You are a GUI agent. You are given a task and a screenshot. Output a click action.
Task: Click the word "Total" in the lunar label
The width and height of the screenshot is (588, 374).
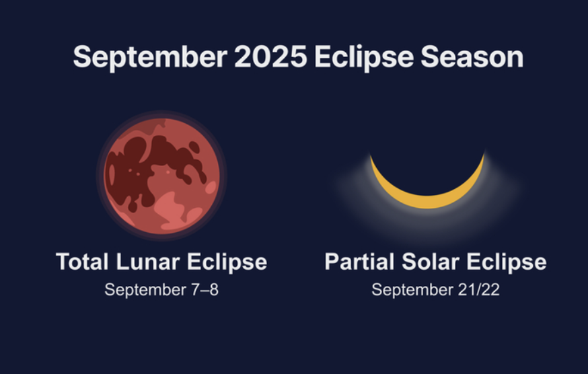tap(81, 262)
